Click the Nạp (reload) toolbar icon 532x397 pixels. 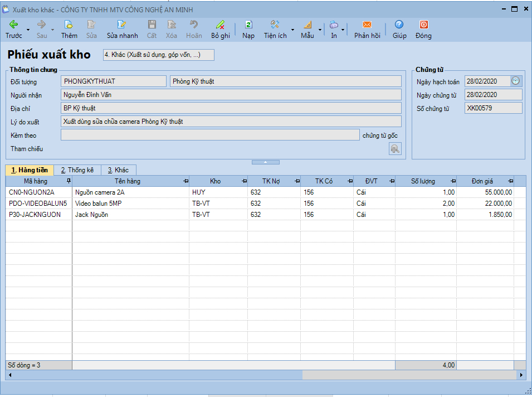[x=248, y=25]
